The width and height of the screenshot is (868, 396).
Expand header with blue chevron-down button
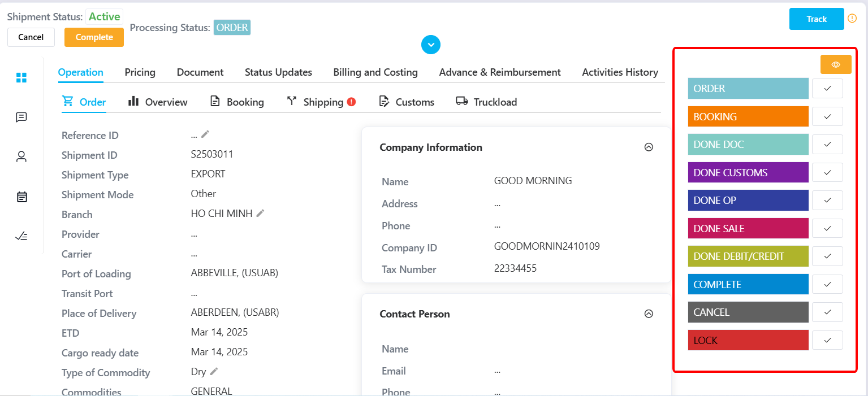tap(431, 45)
